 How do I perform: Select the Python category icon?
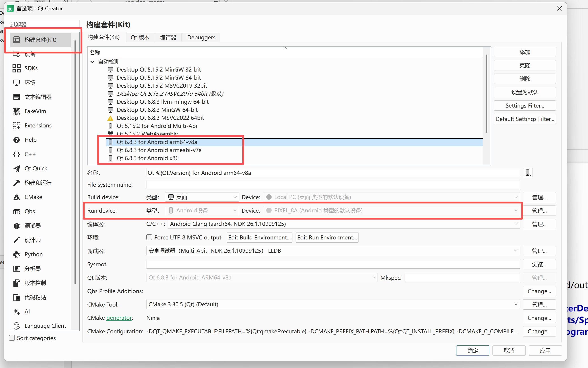(16, 254)
